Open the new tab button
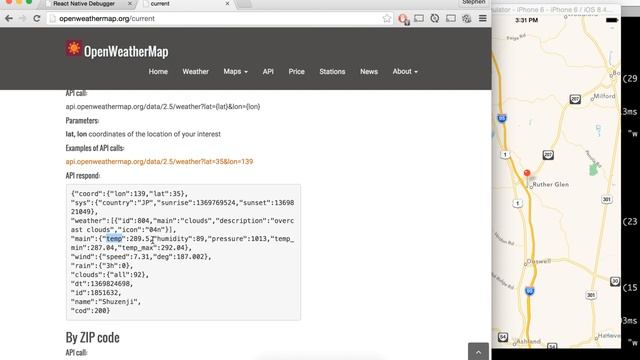This screenshot has height=360, width=640. pos(244,4)
